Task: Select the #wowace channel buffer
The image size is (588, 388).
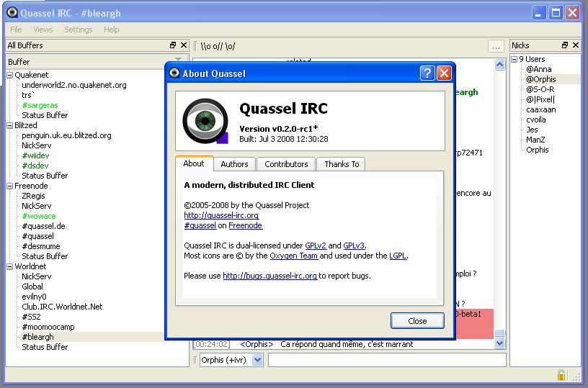Action: coord(39,216)
